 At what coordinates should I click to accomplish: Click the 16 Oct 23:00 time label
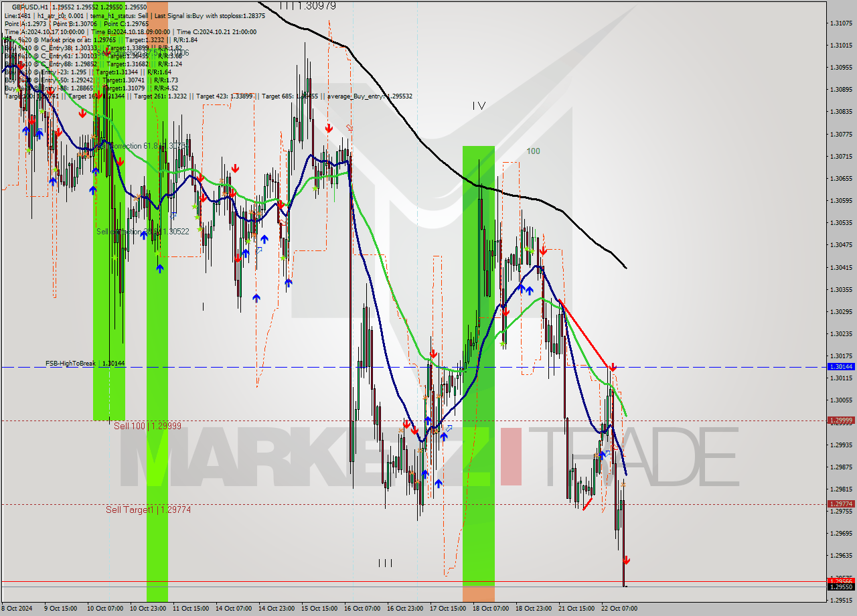pyautogui.click(x=405, y=609)
